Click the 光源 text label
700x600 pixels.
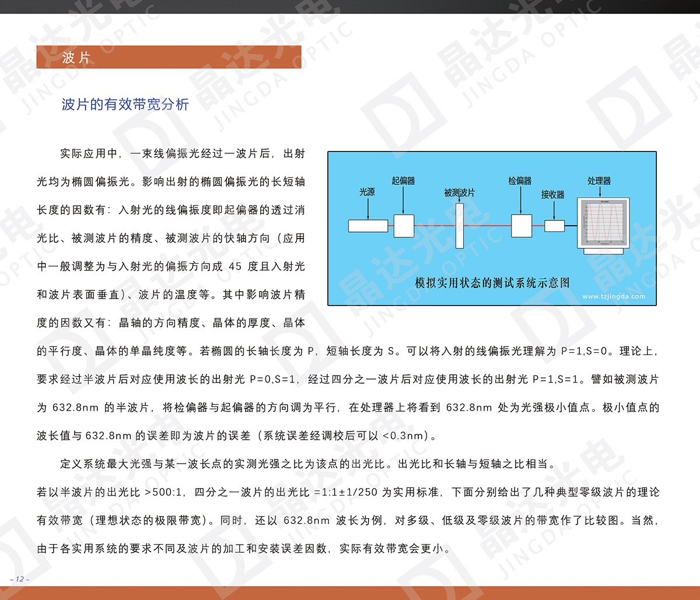pyautogui.click(x=367, y=192)
